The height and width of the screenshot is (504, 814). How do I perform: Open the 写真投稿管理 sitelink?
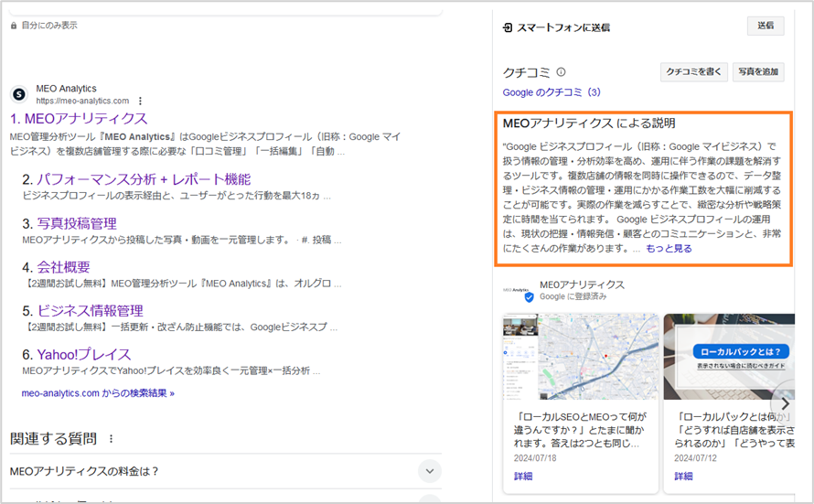pyautogui.click(x=77, y=224)
